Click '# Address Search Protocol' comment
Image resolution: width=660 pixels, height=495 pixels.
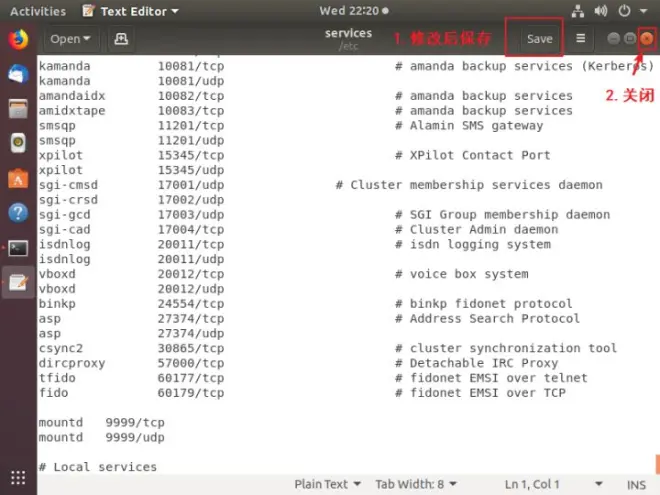click(487, 319)
